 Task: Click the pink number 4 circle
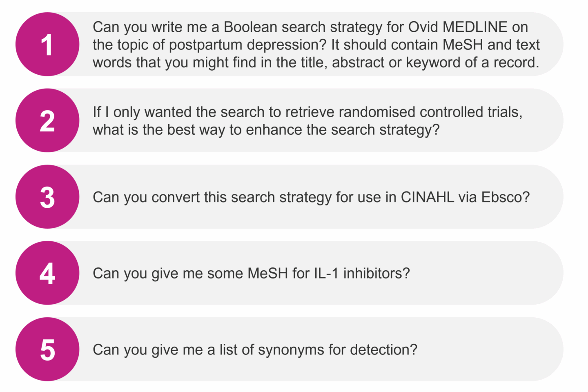click(47, 273)
